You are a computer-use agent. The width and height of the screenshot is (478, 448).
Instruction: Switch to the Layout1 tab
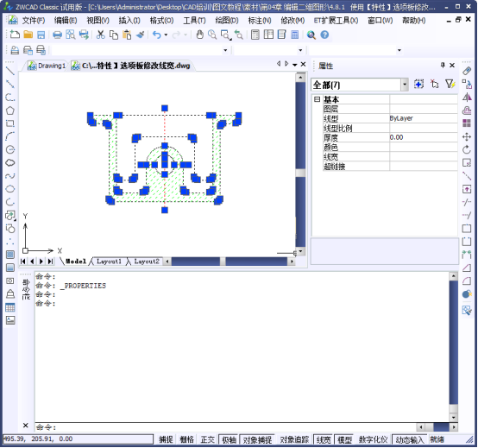(x=109, y=262)
